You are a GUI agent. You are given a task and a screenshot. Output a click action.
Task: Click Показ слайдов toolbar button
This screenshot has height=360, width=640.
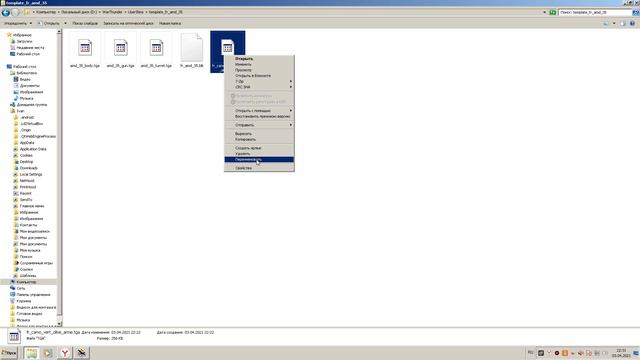coord(85,23)
